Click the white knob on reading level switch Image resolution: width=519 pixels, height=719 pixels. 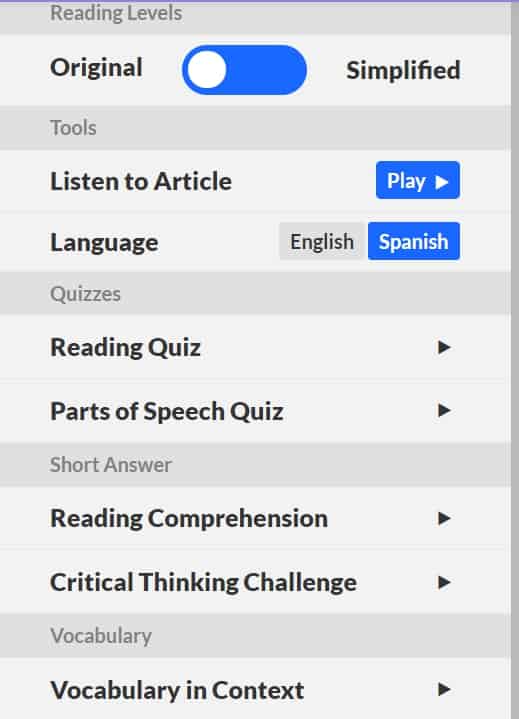coord(207,70)
